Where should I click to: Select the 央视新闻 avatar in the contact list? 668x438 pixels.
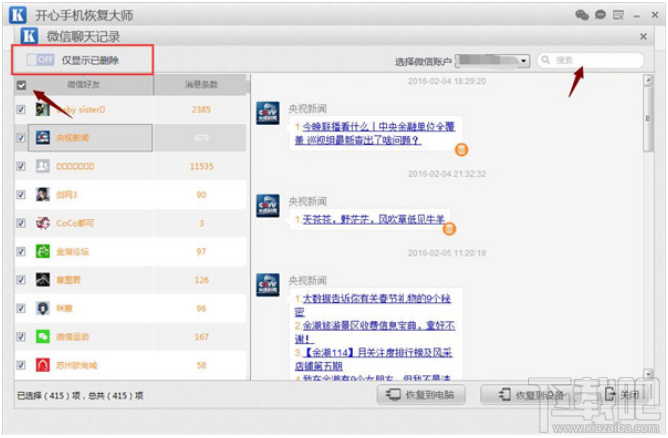43,138
